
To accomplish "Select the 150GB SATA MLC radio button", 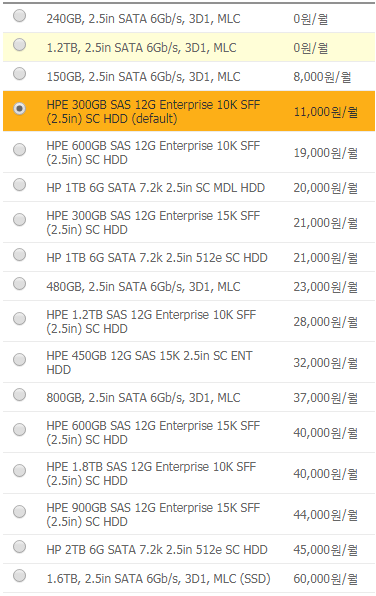I will coord(19,74).
